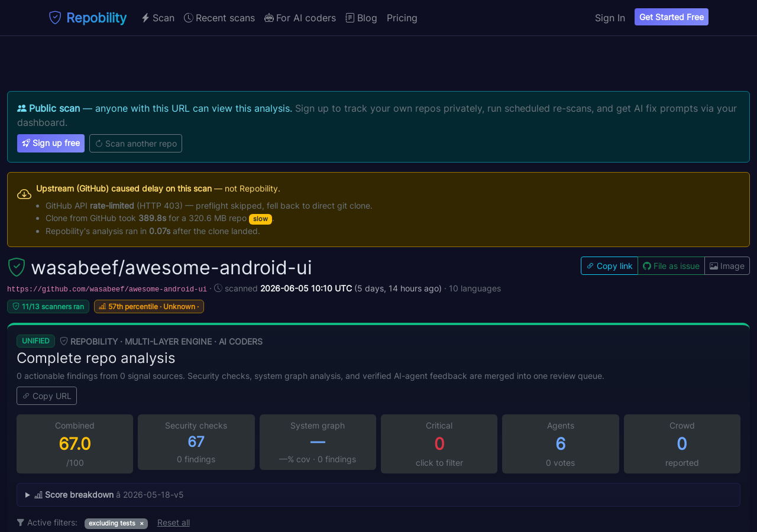The image size is (757, 532).
Task: Click the Image export button
Action: tap(727, 266)
